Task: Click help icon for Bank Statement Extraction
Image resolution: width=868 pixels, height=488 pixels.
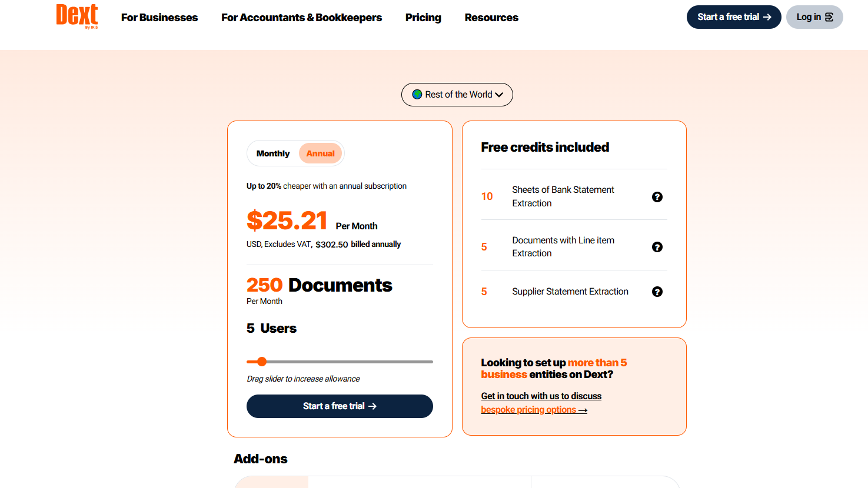Action: click(657, 197)
